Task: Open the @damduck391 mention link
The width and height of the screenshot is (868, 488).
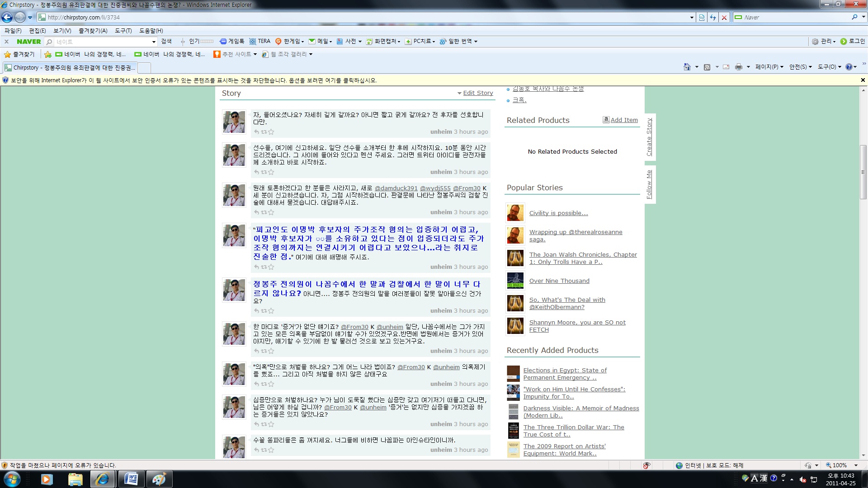Action: 396,188
